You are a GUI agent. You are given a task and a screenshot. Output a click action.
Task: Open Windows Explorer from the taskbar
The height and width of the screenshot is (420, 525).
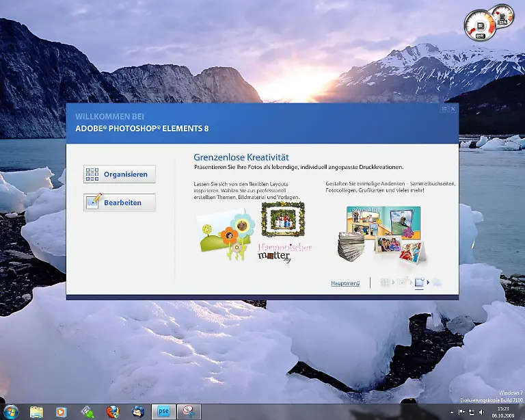click(36, 411)
